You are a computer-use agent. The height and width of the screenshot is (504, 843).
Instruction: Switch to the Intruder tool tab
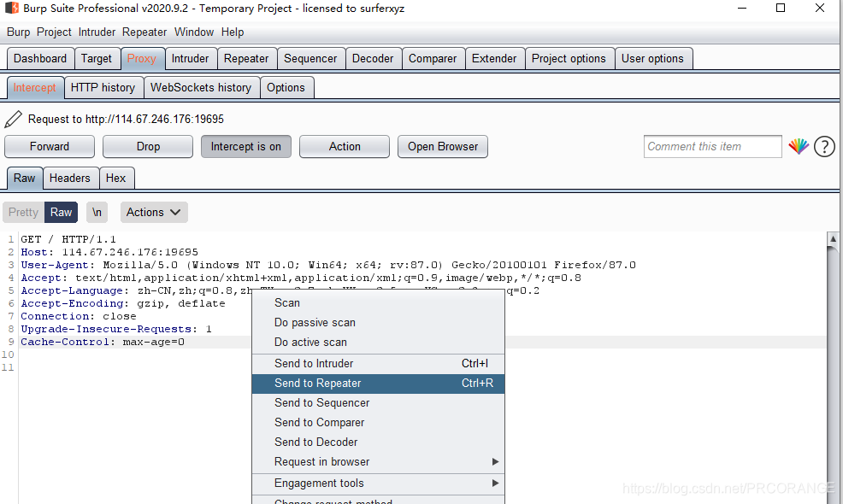pos(191,59)
